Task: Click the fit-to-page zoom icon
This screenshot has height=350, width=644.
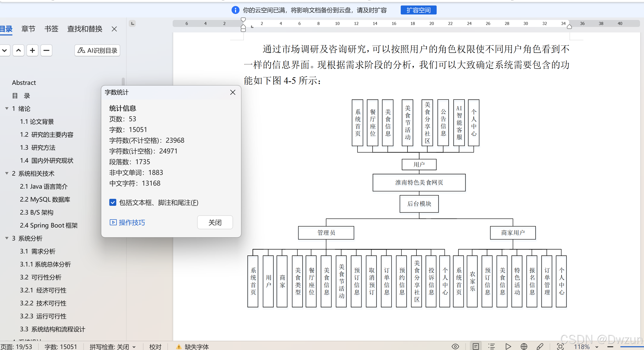Action: coord(560,347)
